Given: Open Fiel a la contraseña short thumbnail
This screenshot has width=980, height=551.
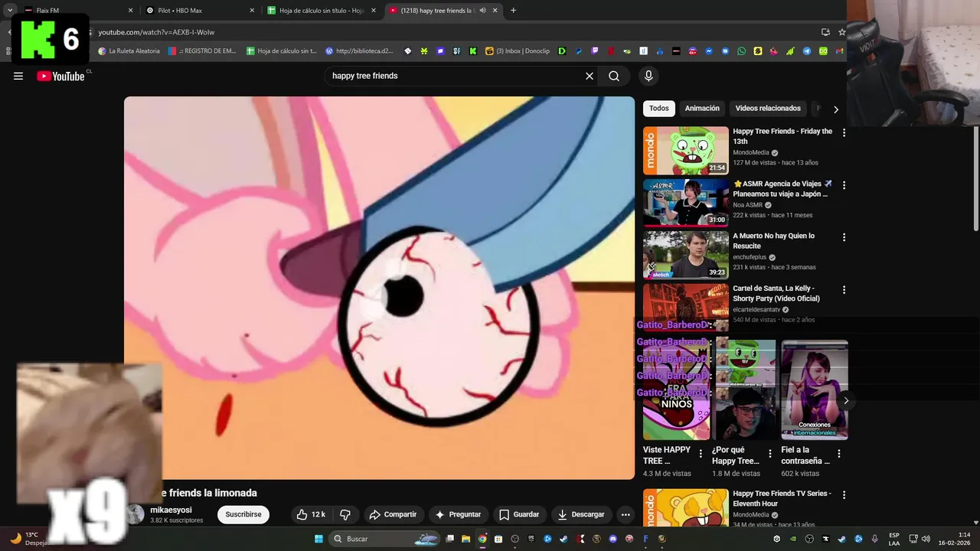Looking at the screenshot, I should (x=815, y=390).
